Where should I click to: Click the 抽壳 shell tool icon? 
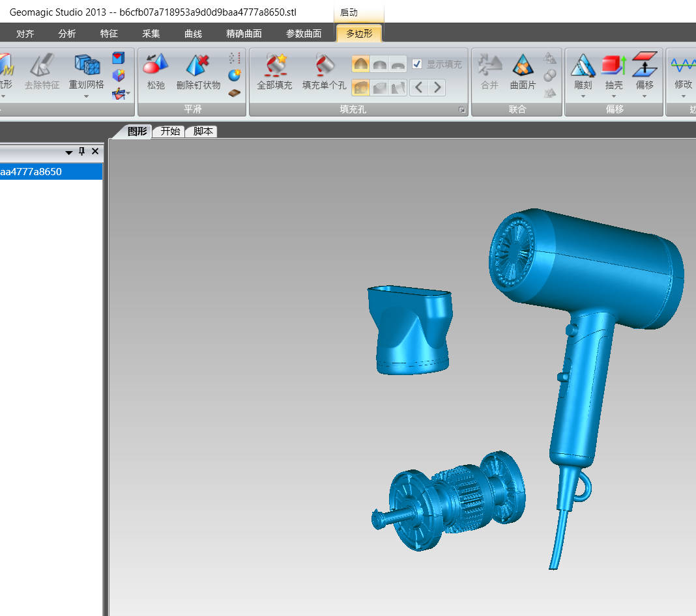[613, 66]
